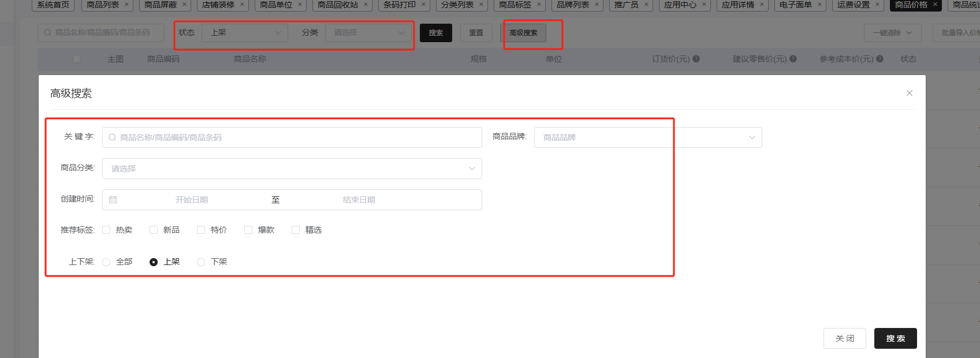Close the 高级搜索 dialog with X icon
The height and width of the screenshot is (358, 980).
[909, 93]
